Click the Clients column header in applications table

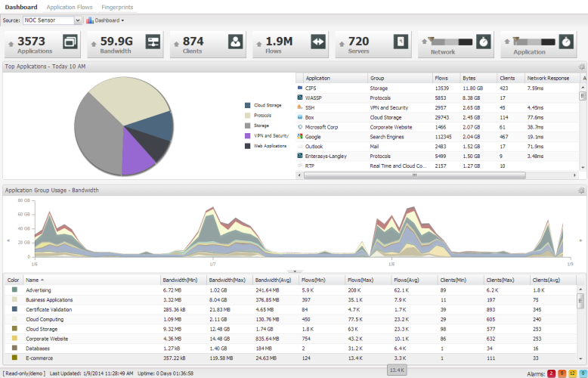[510, 78]
